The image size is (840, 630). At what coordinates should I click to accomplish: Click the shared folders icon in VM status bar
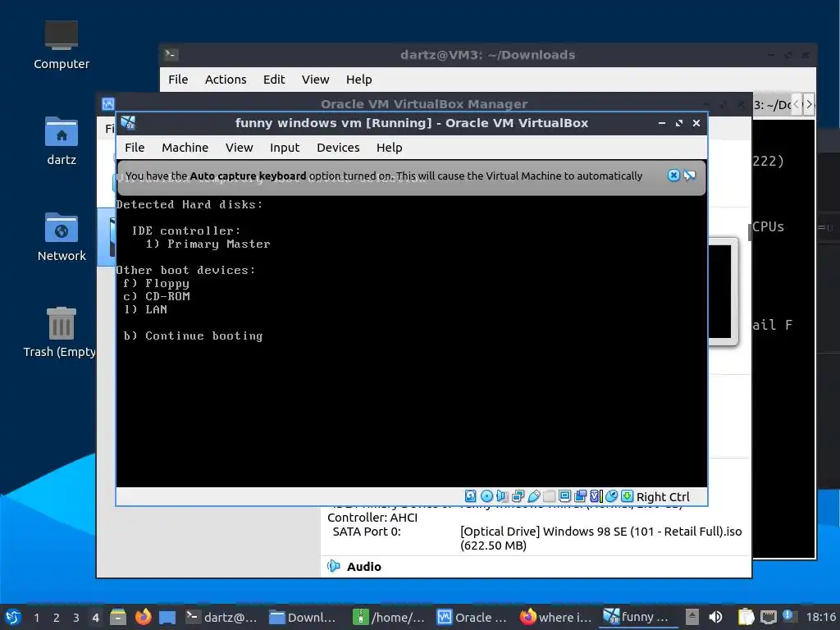coord(550,496)
